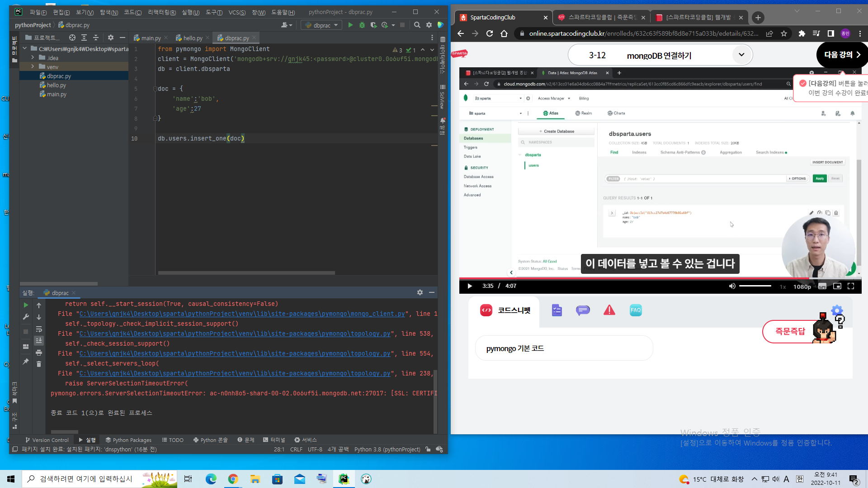Rerun dbprac from the Run panel
Image resolution: width=868 pixels, height=488 pixels.
coord(26,305)
